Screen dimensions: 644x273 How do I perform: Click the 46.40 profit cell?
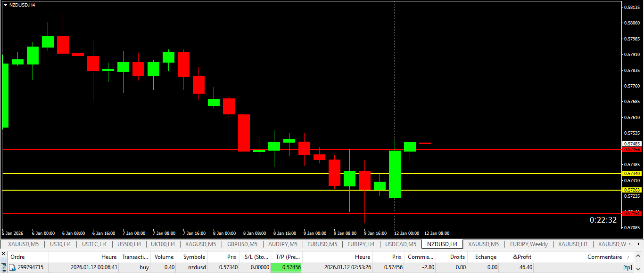point(516,267)
